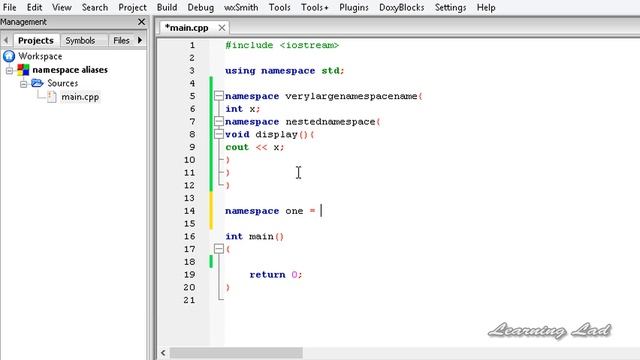Image resolution: width=640 pixels, height=360 pixels.
Task: Click line number 14 in the margin
Action: [189, 211]
